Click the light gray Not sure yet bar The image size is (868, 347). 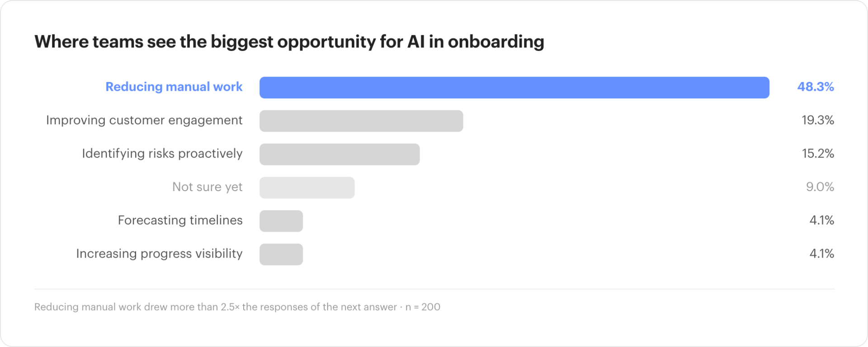[x=307, y=188]
